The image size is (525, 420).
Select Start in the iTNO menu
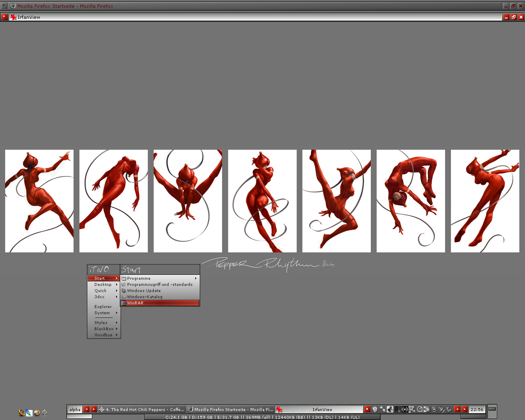[x=104, y=278]
